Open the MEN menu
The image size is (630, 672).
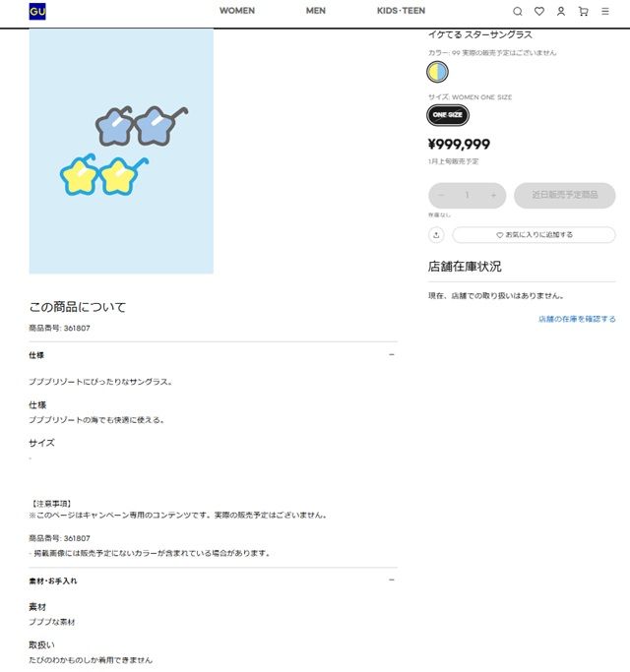(x=316, y=11)
